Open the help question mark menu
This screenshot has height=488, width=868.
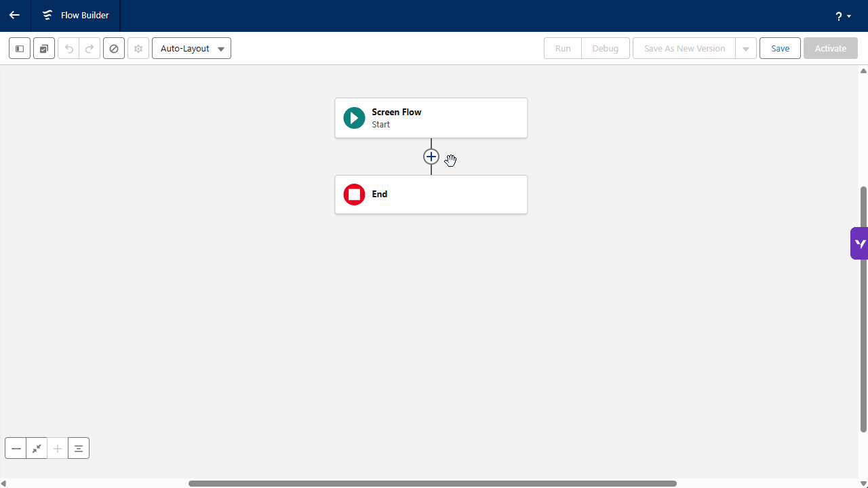843,16
